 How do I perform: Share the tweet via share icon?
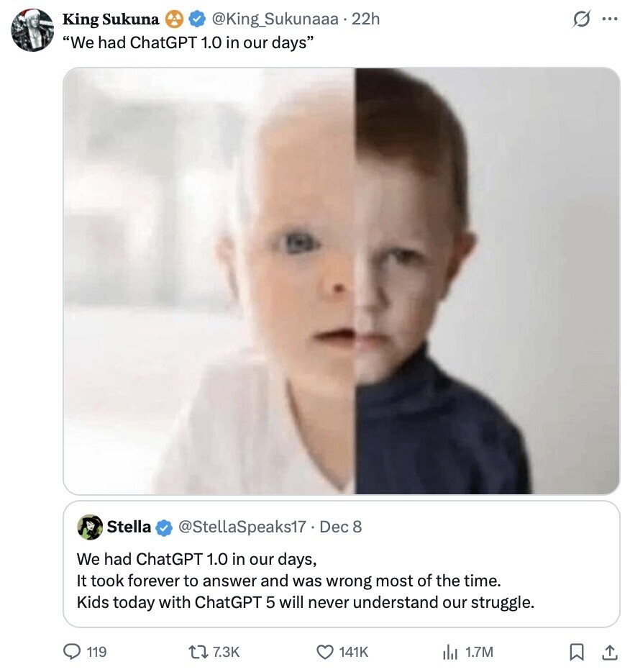pos(609,651)
